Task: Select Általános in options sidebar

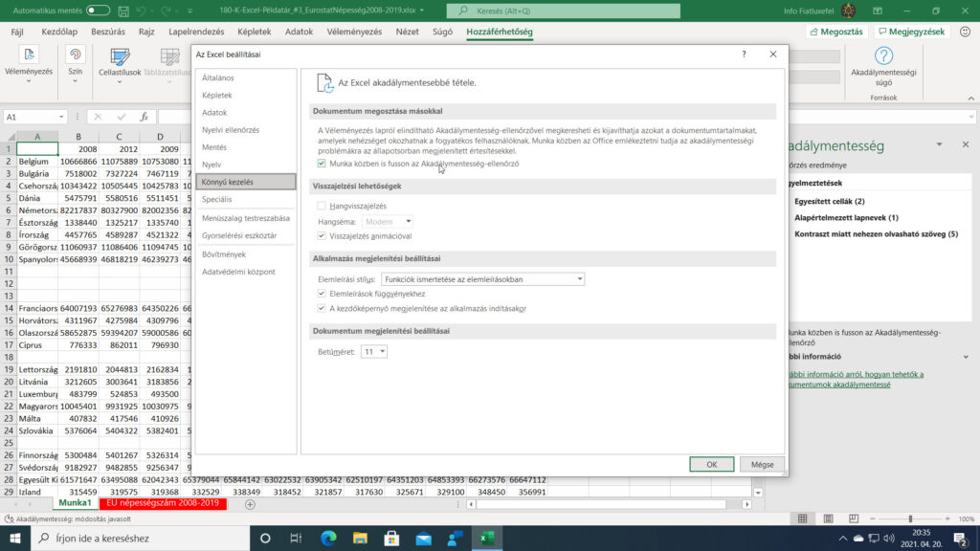Action: pos(246,78)
